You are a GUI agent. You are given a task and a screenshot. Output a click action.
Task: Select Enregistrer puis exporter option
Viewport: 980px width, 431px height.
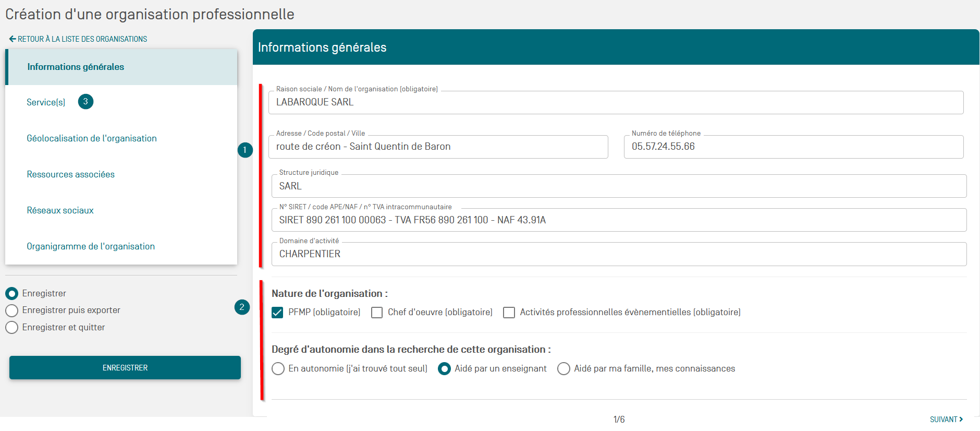(x=12, y=311)
